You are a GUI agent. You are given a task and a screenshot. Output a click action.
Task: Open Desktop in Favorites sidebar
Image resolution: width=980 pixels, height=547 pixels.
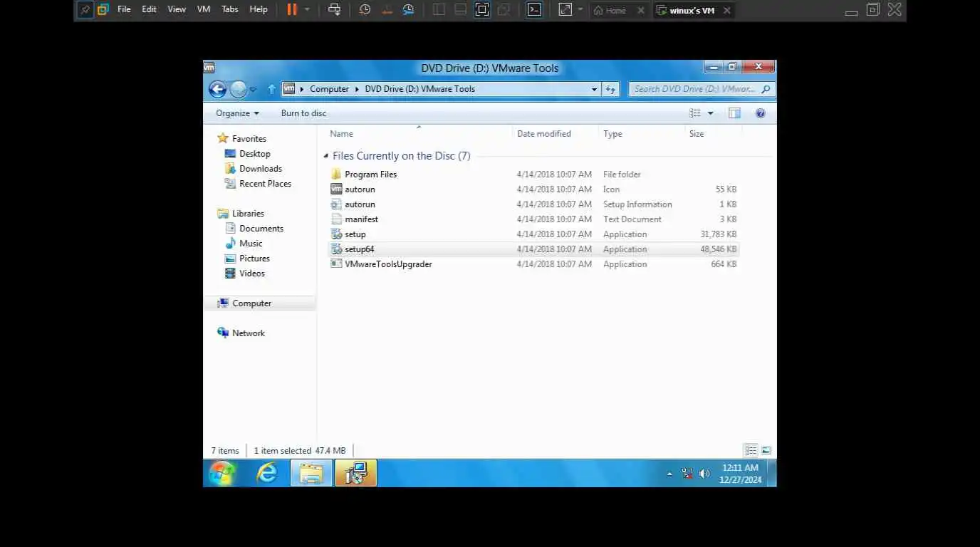point(247,154)
